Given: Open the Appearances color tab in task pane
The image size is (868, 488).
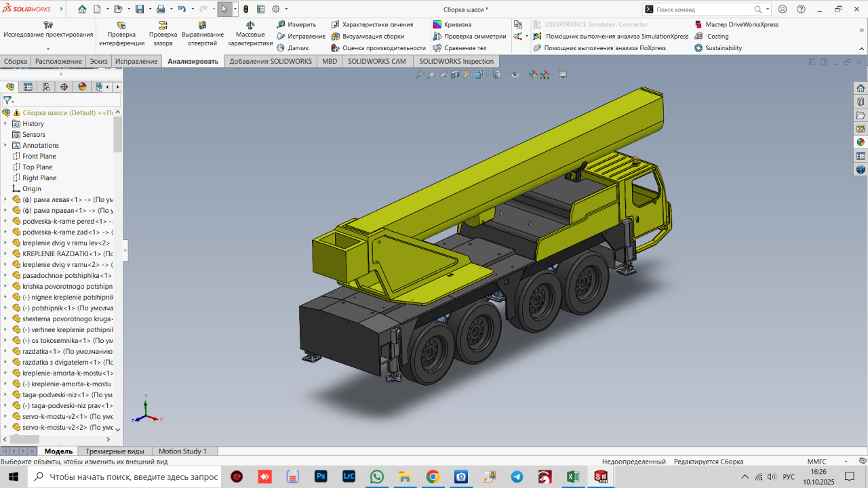Looking at the screenshot, I should pos(861,142).
